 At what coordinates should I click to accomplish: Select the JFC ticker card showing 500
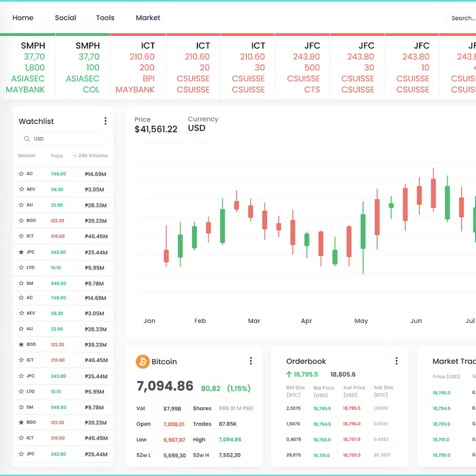point(302,67)
